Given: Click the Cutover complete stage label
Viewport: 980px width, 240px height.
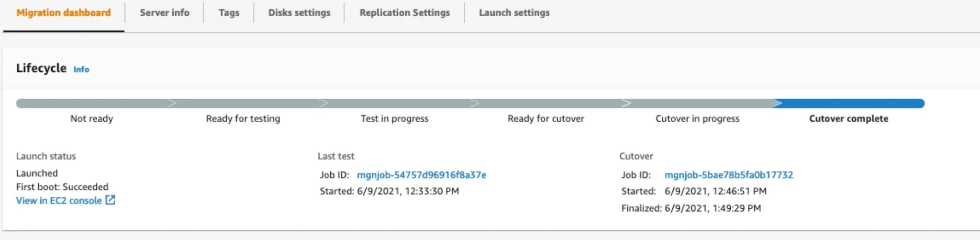Looking at the screenshot, I should coord(848,118).
